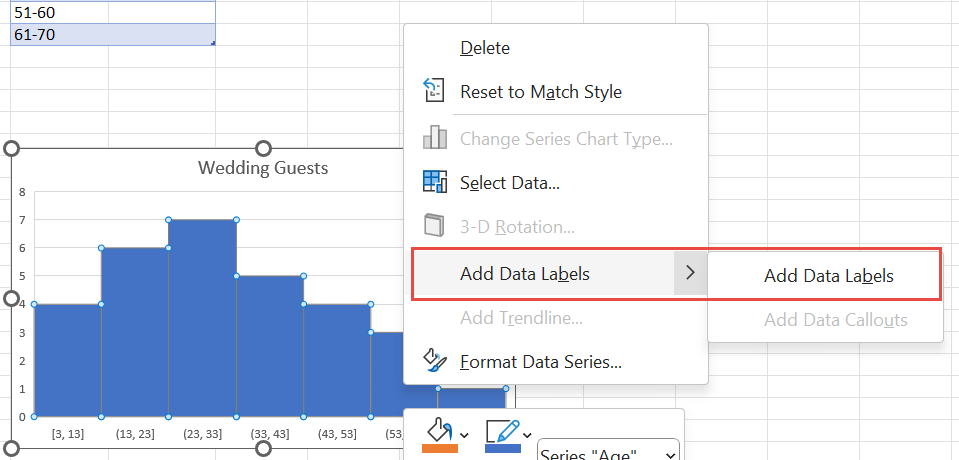
Task: Expand the Fill color dropdown arrow
Action: coord(464,435)
